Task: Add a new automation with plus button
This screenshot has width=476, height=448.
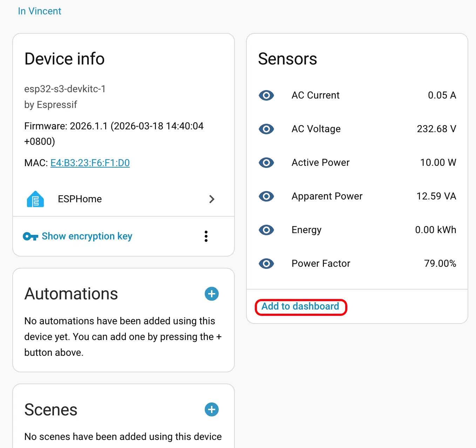Action: pos(212,294)
